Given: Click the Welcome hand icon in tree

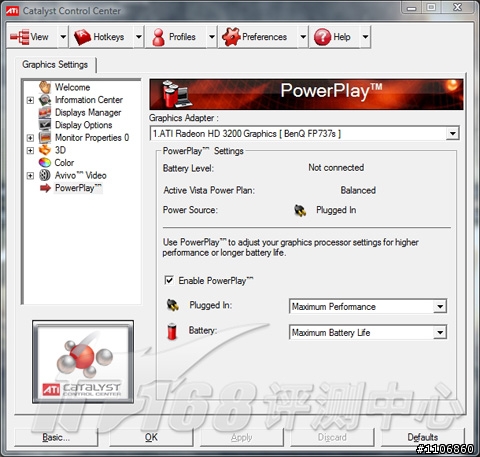Looking at the screenshot, I should point(45,87).
